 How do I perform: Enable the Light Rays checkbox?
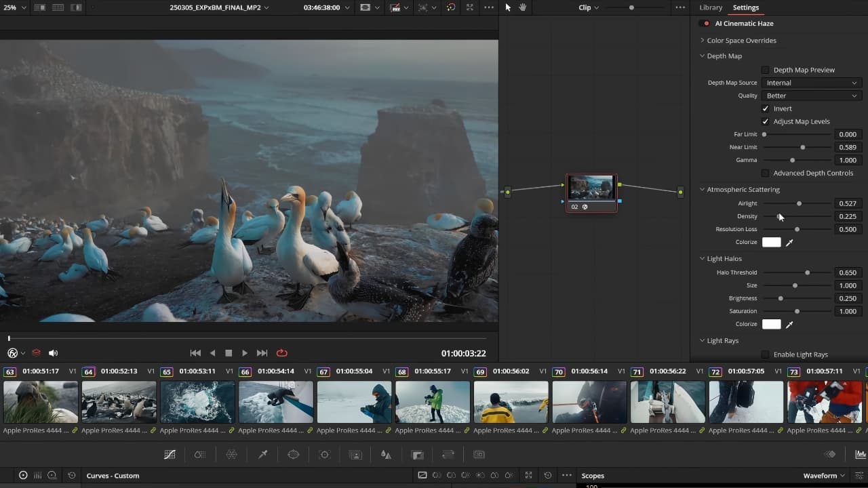[x=765, y=354]
